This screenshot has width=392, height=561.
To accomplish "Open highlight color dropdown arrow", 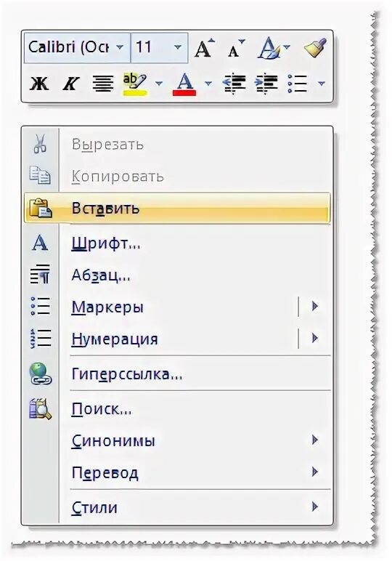I will tap(159, 84).
